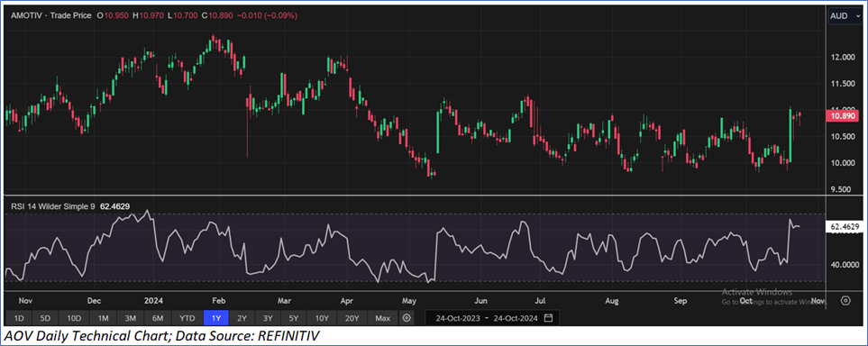
Task: Select the 1D time range
Action: click(19, 318)
